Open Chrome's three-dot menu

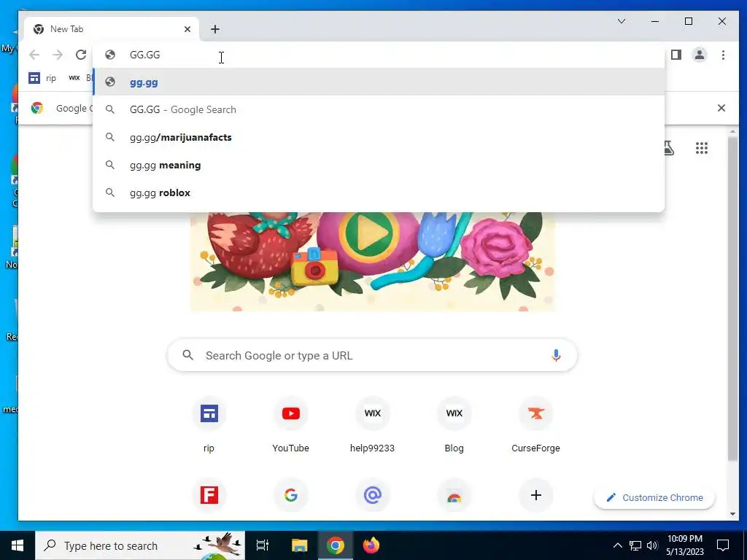pos(723,55)
